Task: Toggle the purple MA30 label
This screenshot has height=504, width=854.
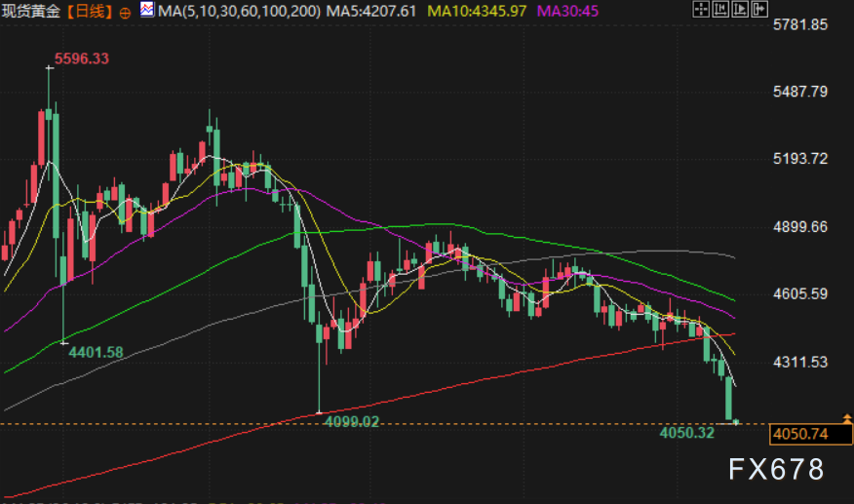Action: pos(567,11)
